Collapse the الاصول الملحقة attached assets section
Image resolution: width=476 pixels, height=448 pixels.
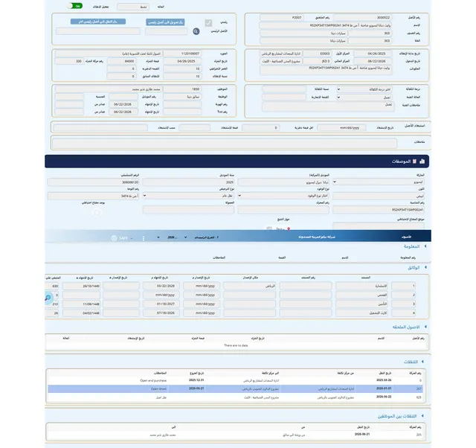click(x=425, y=327)
